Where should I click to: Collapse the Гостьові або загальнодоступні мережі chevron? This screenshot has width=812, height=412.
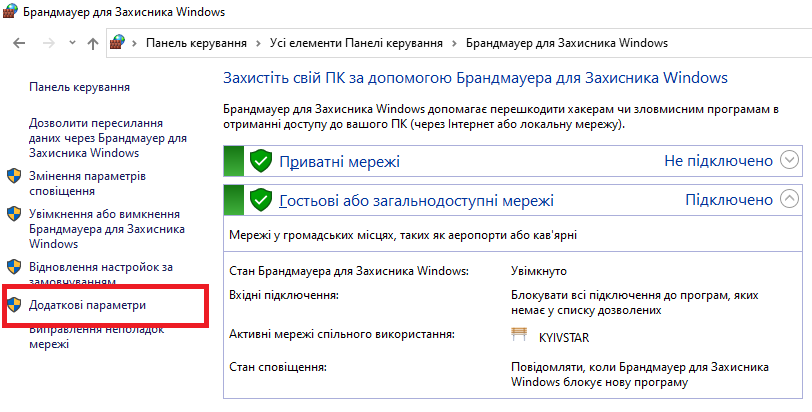(x=789, y=199)
